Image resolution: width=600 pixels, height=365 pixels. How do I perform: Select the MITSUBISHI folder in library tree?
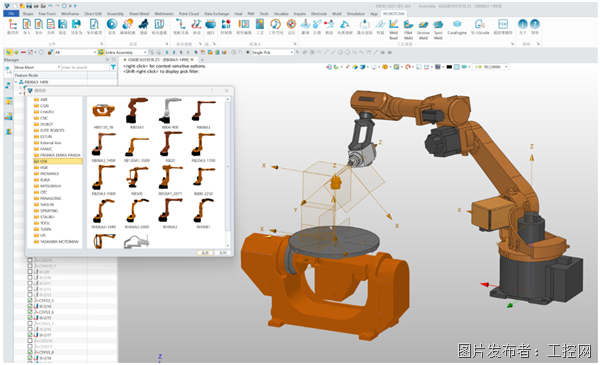[x=47, y=186]
